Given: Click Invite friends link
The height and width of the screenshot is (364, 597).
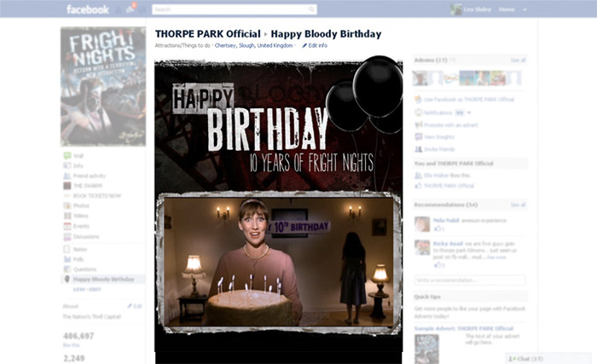Looking at the screenshot, I should click(439, 149).
